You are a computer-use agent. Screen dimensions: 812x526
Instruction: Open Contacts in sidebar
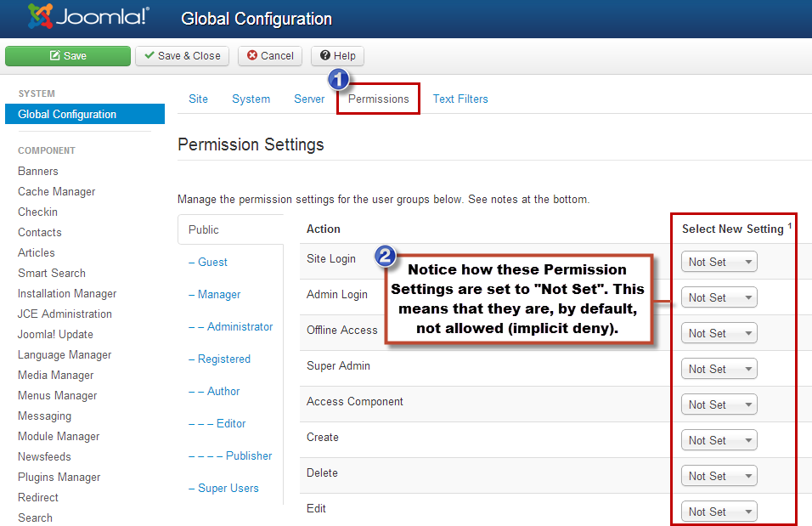coord(39,232)
